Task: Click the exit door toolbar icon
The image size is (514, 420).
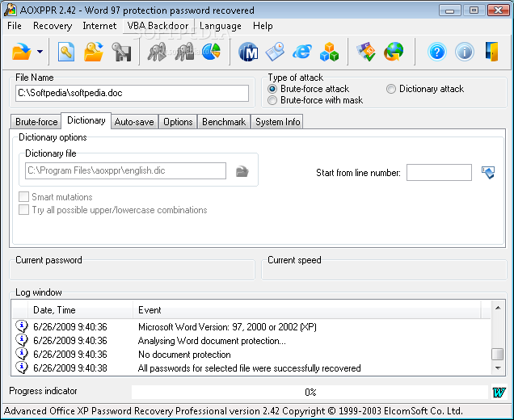Action: [491, 52]
